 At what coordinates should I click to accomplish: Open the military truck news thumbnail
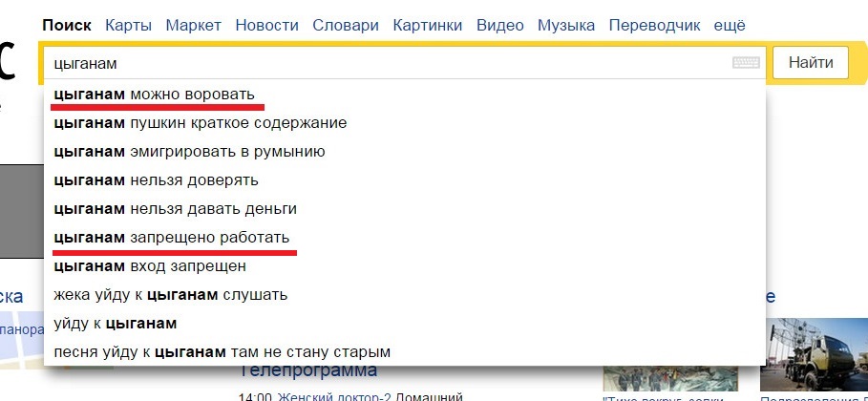[x=814, y=354]
